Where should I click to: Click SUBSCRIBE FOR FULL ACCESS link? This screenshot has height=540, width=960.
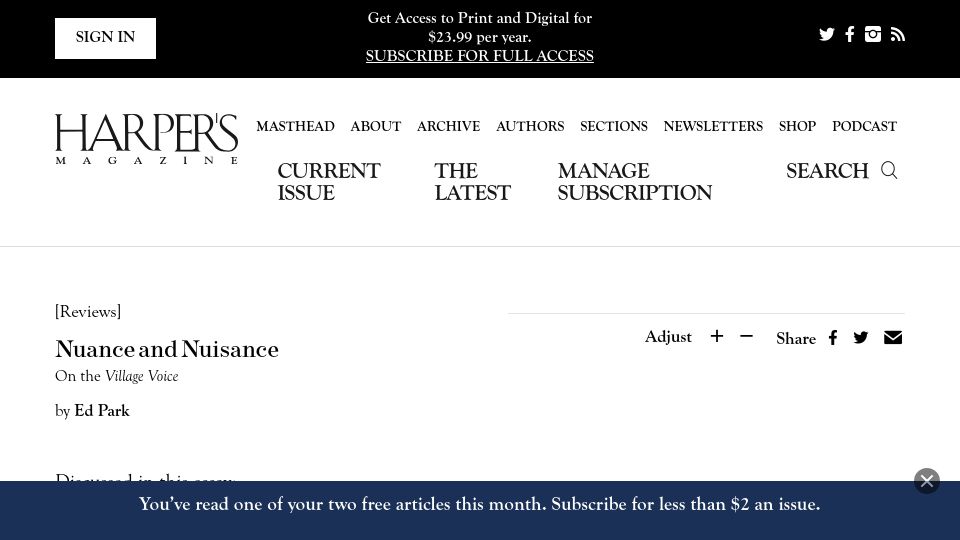point(480,56)
